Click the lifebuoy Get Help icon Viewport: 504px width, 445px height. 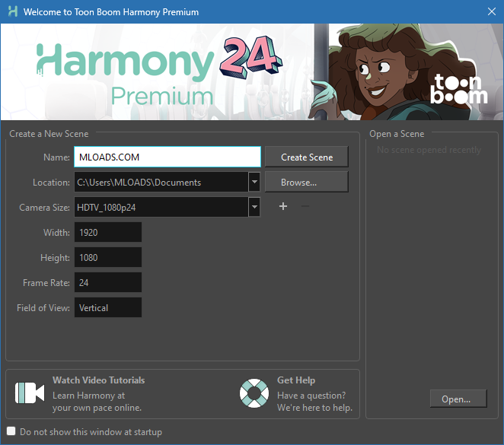[254, 393]
